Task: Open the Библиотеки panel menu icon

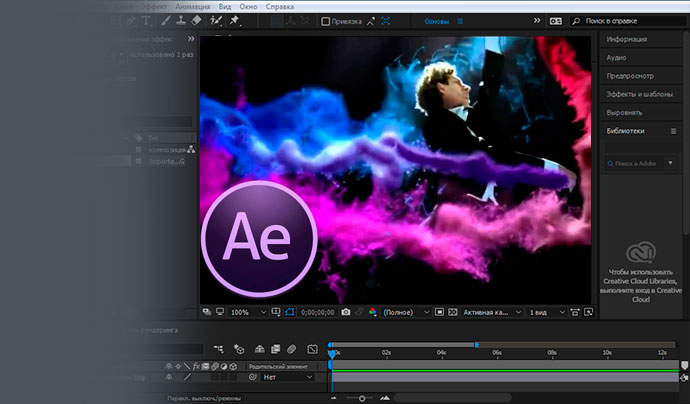Action: [673, 131]
